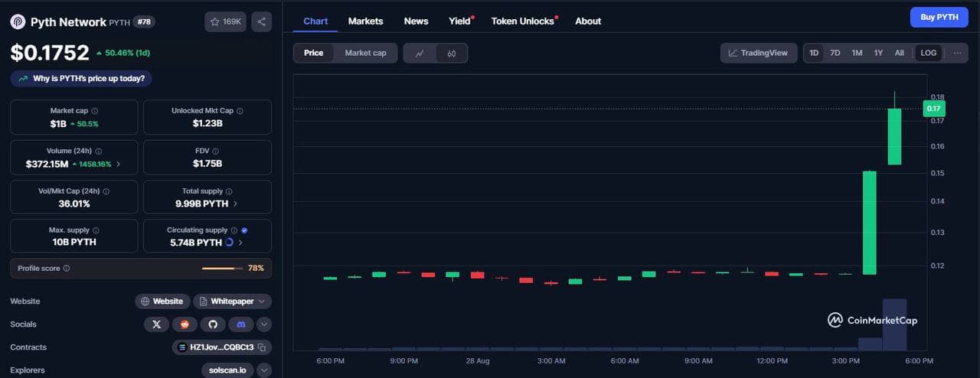Screen dimensions: 980x378
Task: Open the Reddit social icon
Action: tap(185, 324)
